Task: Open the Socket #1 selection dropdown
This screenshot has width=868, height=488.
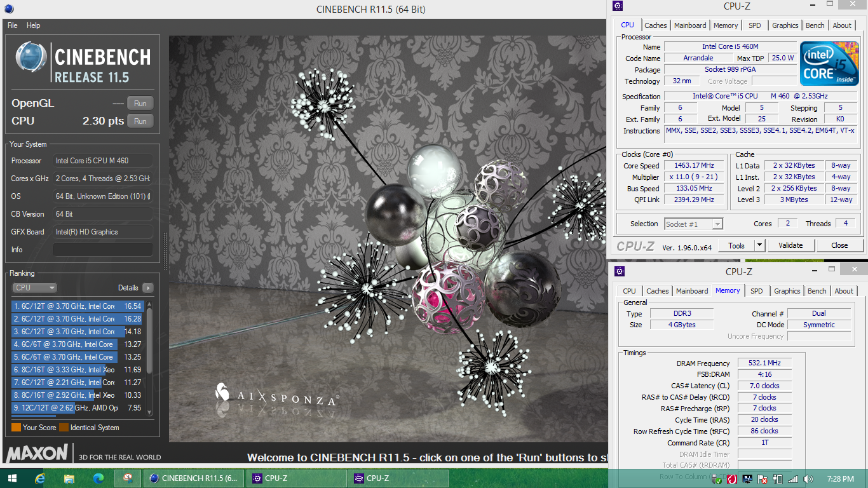Action: 694,224
